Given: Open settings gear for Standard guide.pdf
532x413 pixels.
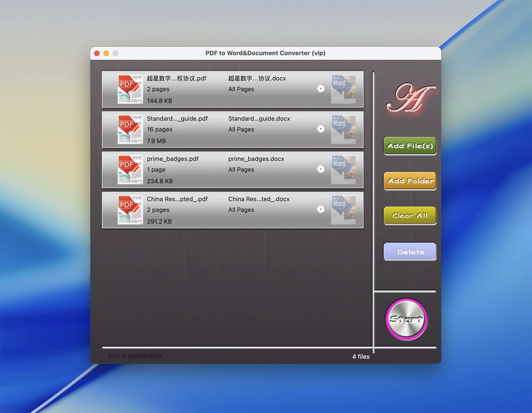Looking at the screenshot, I should [x=321, y=129].
